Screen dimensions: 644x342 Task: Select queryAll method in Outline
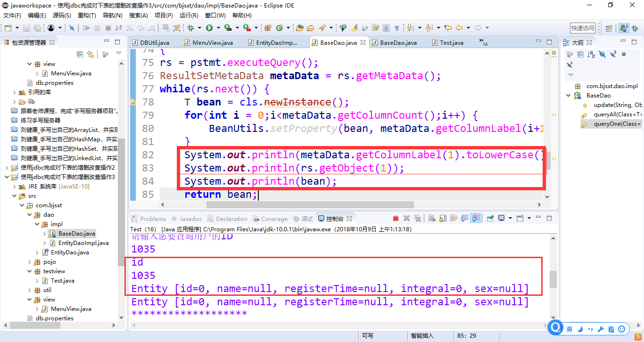(618, 114)
